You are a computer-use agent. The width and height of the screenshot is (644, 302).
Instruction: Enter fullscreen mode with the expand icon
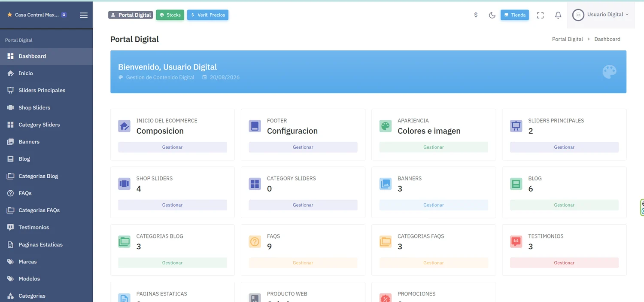coord(541,15)
